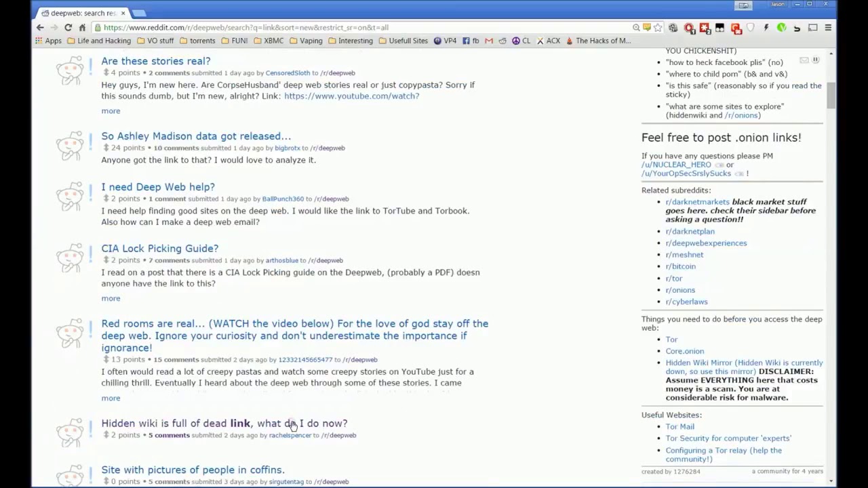This screenshot has height=488, width=868.
Task: Open the VO stuff bookmark folder
Action: coord(155,41)
